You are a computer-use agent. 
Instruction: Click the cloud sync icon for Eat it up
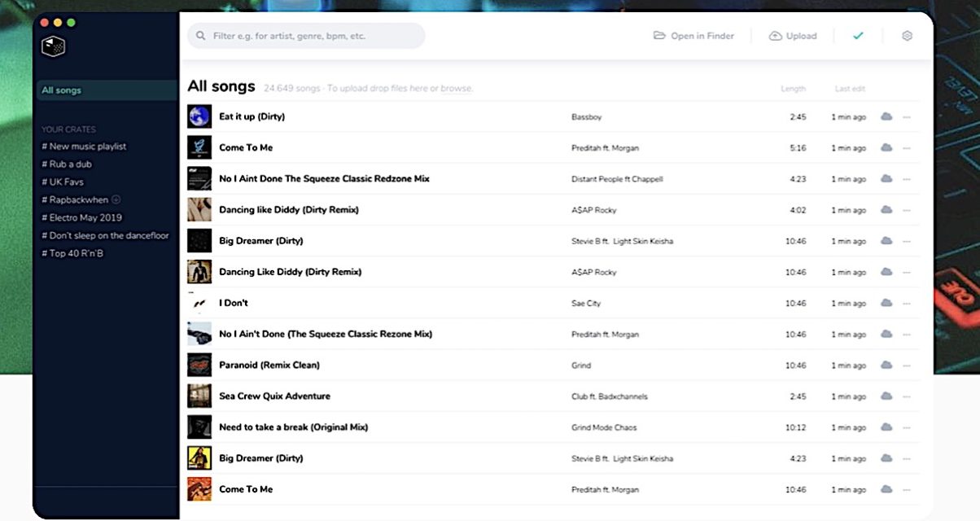[x=887, y=116]
